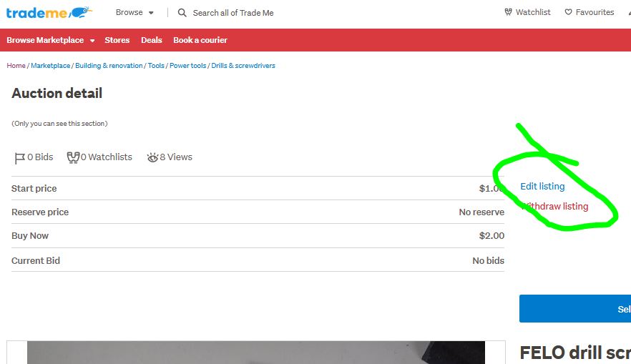Open the Deals menu item
Image resolution: width=631 pixels, height=364 pixels.
(x=152, y=40)
